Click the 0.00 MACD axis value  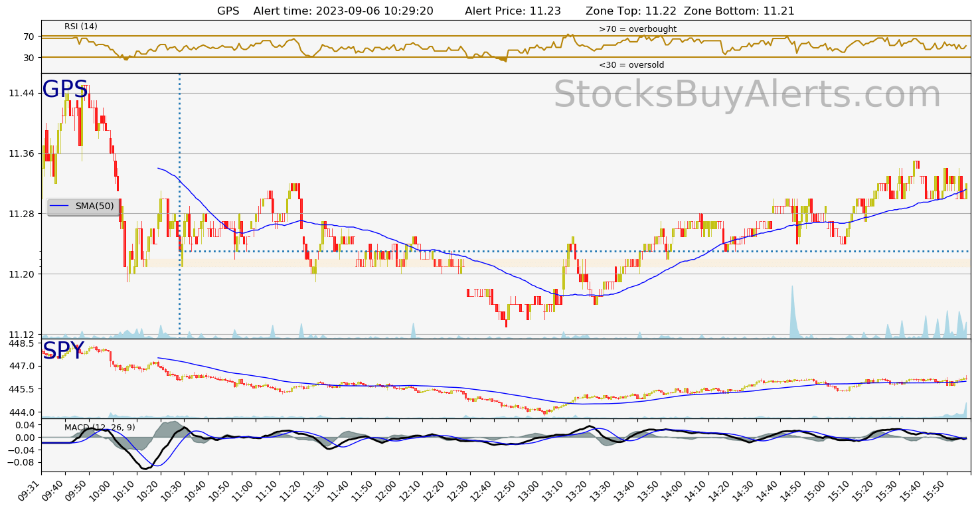(x=25, y=438)
